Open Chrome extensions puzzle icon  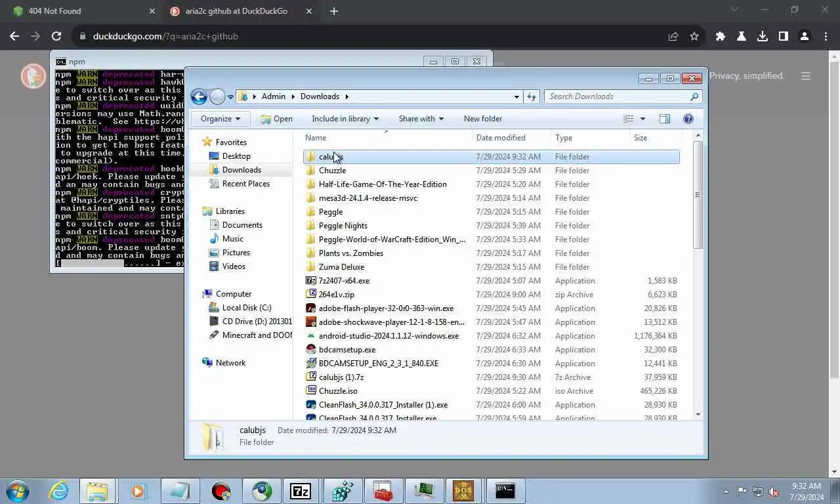coord(721,37)
